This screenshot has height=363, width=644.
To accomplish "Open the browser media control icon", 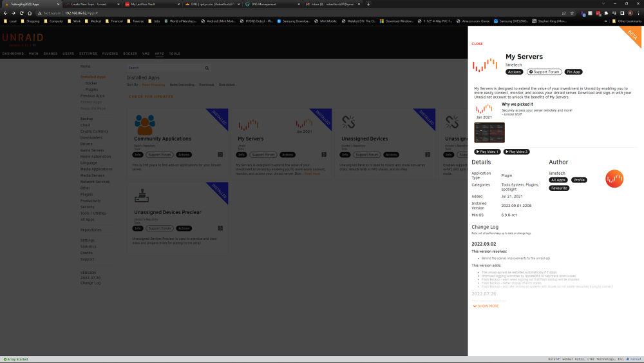I will tap(614, 13).
